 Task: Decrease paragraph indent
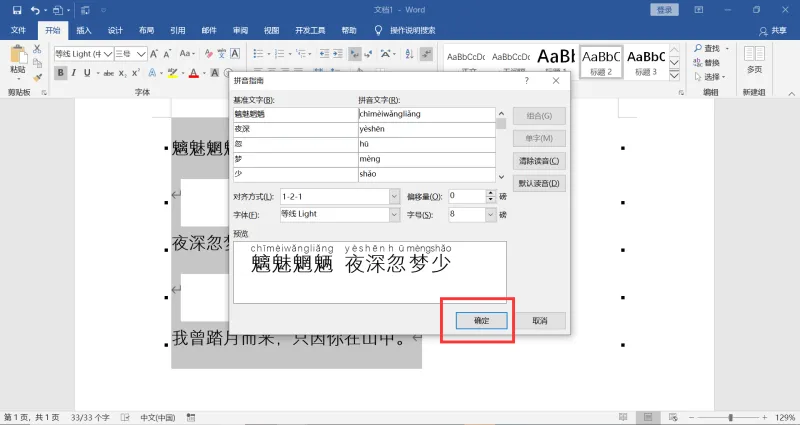(324, 54)
